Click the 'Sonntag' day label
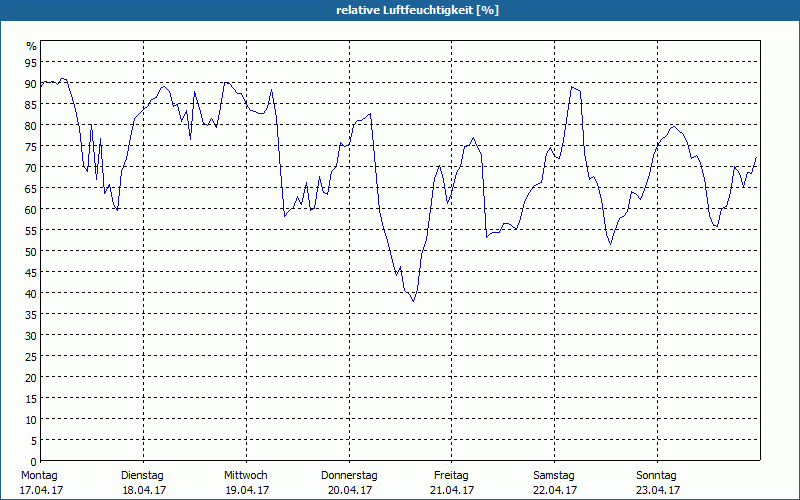 [x=656, y=476]
